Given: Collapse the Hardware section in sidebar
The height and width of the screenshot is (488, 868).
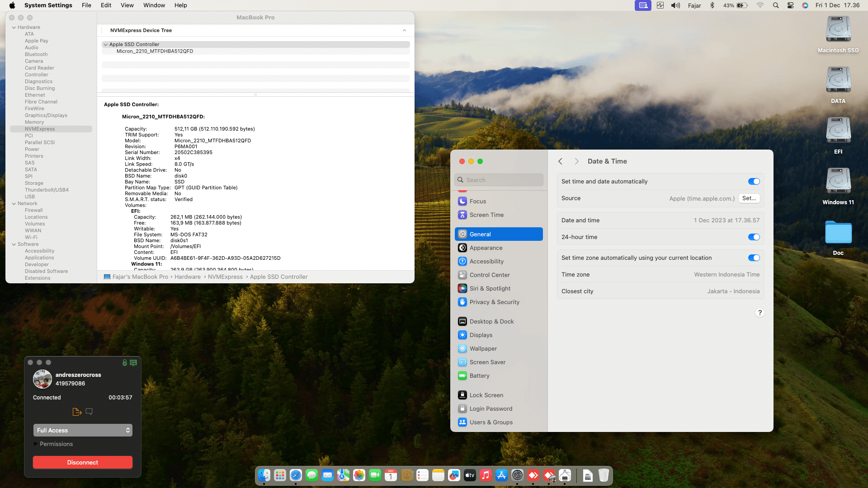Looking at the screenshot, I should tap(14, 27).
